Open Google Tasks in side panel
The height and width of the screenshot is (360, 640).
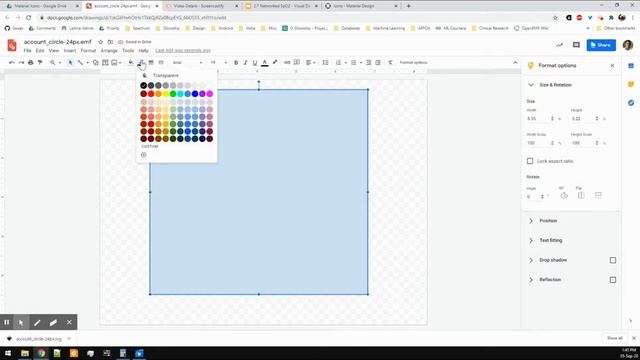tap(631, 103)
